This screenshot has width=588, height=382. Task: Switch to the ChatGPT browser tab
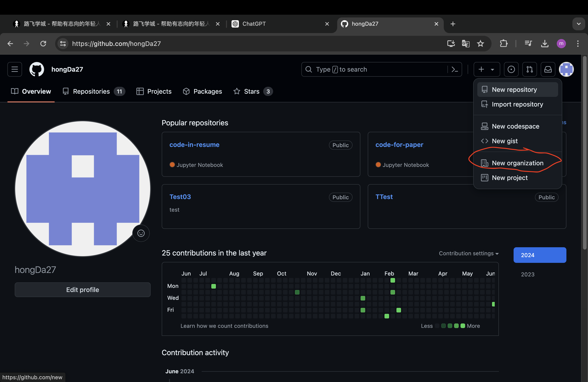[280, 24]
